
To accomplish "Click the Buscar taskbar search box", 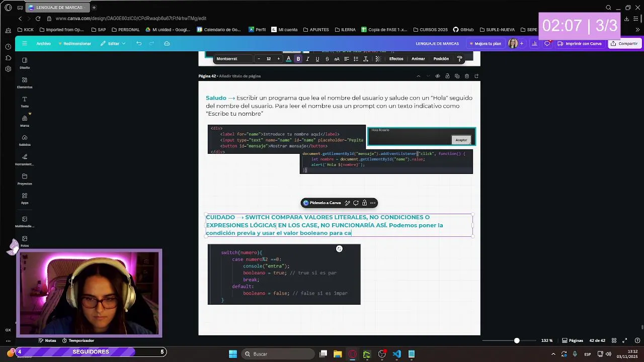I will point(278,354).
